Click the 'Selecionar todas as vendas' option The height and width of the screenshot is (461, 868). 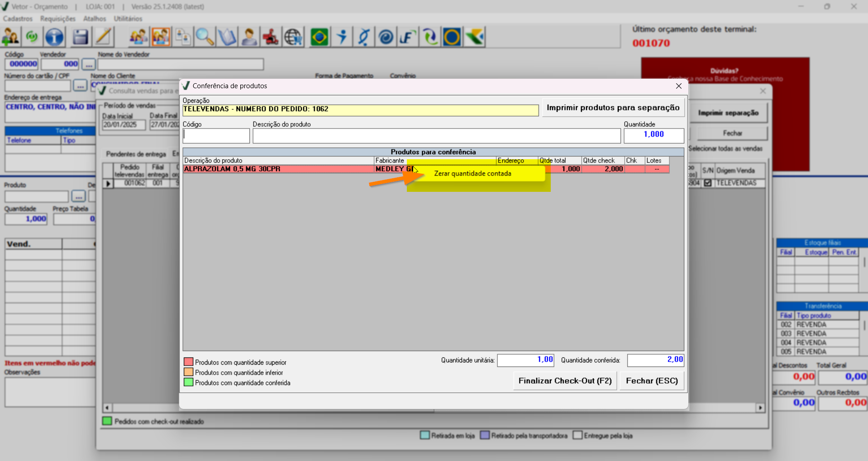(726, 149)
